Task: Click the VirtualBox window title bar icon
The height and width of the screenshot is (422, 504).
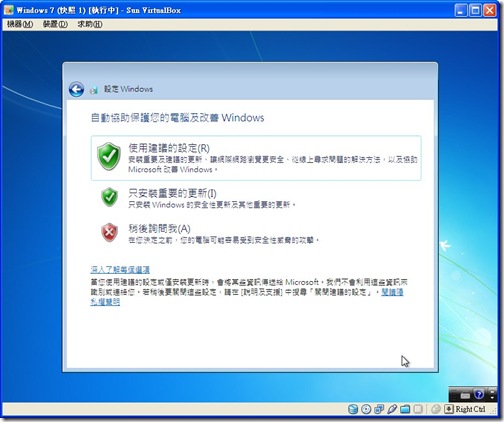Action: [8, 10]
